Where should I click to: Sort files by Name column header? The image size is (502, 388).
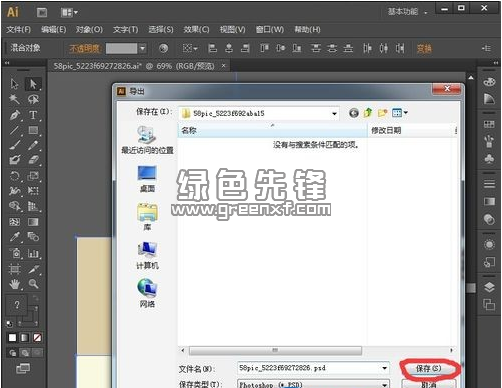point(272,131)
